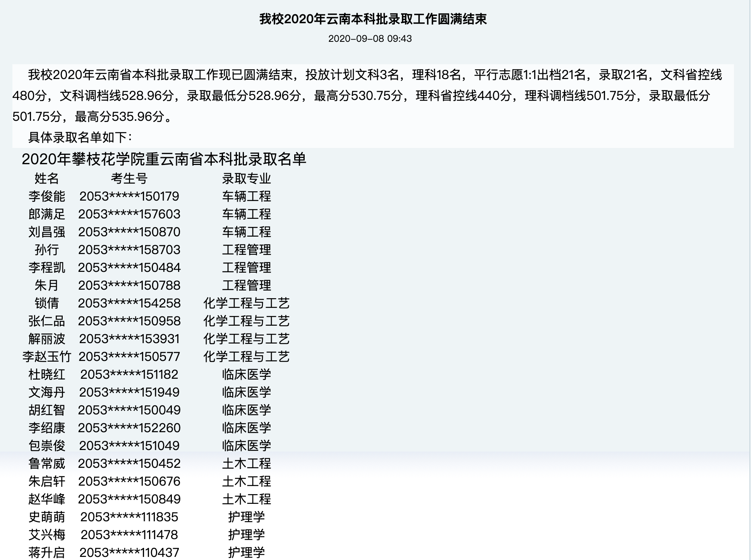Click exam number 2053*****150849
This screenshot has width=751, height=560.
129,499
